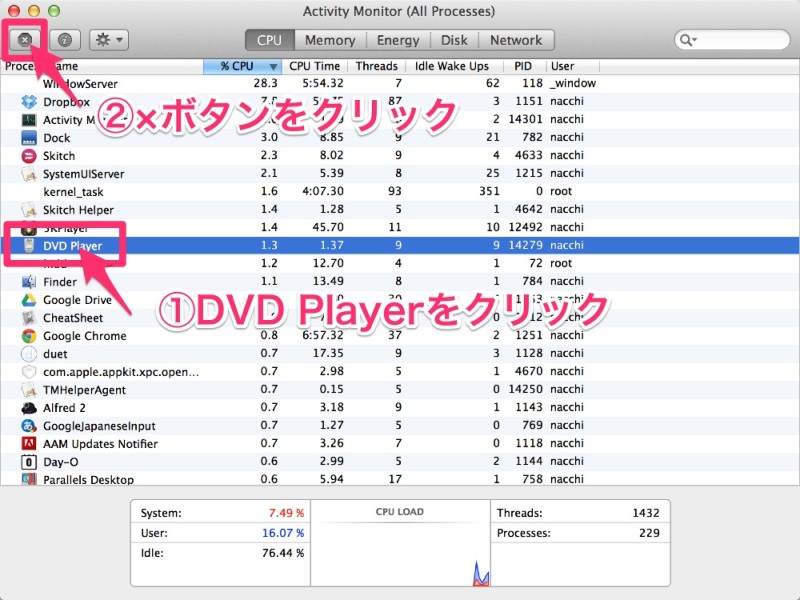Click the CPU LOAD graph
Viewport: 800px width, 600px height.
[x=400, y=543]
